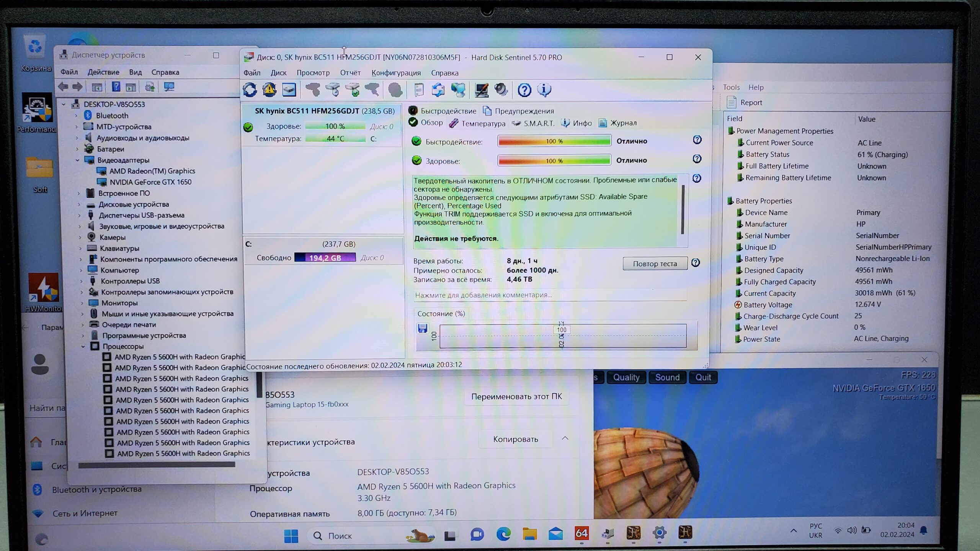Click the refresh icon in Hard Disk Sentinel toolbar
Viewport: 980px width, 551px height.
click(x=250, y=90)
